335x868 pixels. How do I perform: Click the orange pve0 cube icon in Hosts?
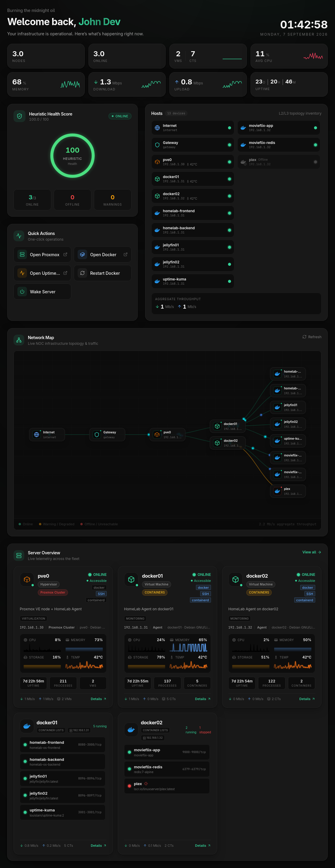point(157,162)
